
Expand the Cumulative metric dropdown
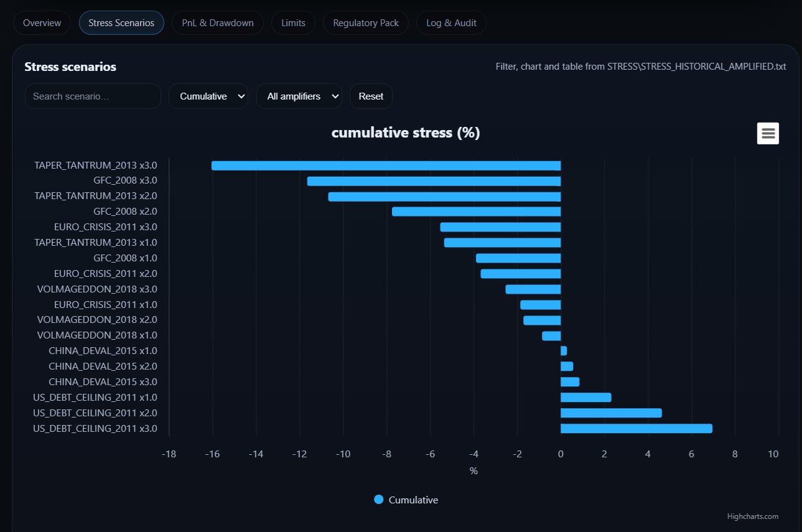(x=208, y=96)
